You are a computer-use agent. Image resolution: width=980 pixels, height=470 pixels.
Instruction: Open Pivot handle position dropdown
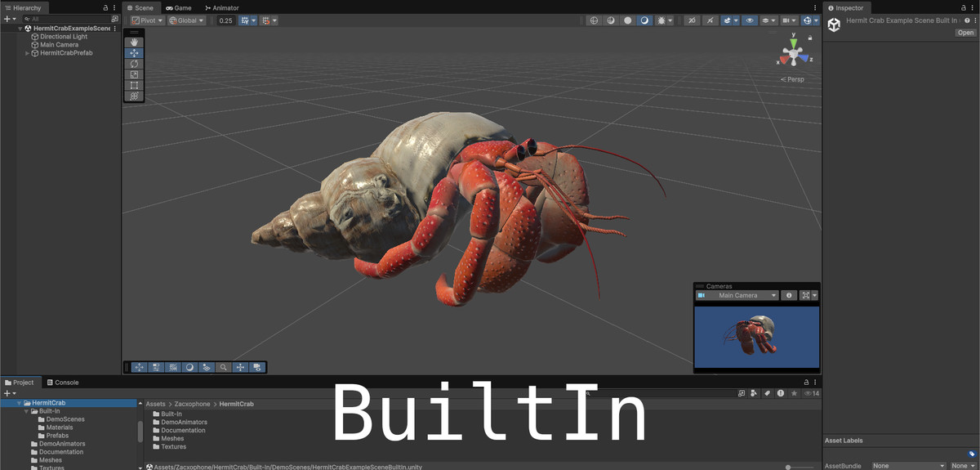pyautogui.click(x=147, y=20)
